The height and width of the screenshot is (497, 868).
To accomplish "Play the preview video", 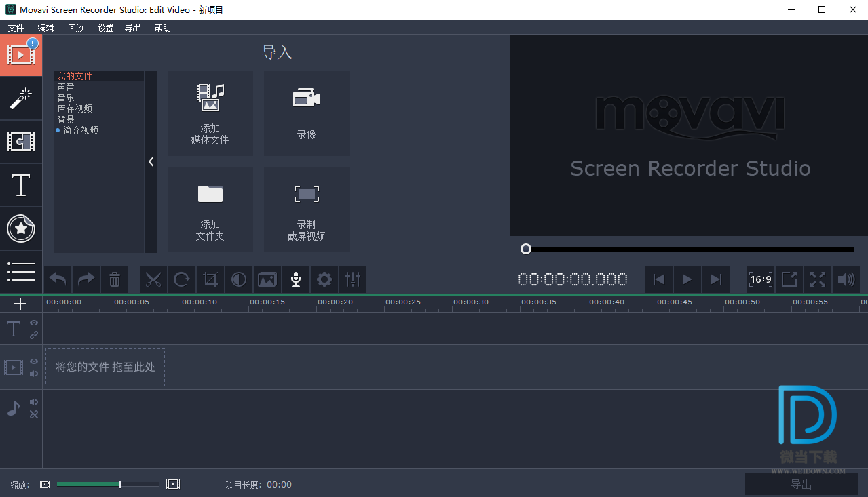I will [x=687, y=279].
